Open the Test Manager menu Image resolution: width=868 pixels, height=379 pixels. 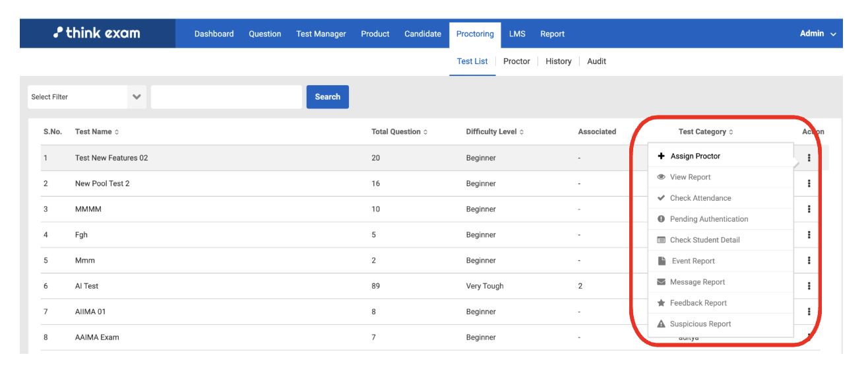point(321,34)
